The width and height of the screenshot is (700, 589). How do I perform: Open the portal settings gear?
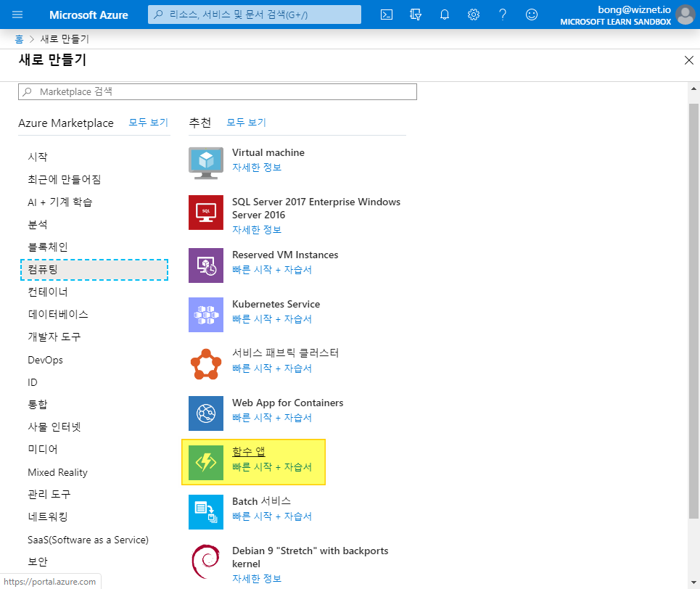tap(473, 15)
